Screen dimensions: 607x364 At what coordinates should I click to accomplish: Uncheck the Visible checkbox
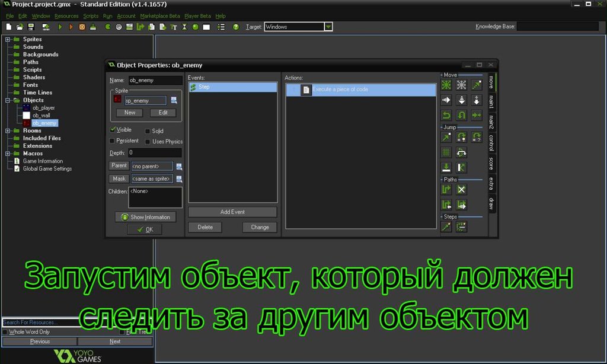point(113,130)
